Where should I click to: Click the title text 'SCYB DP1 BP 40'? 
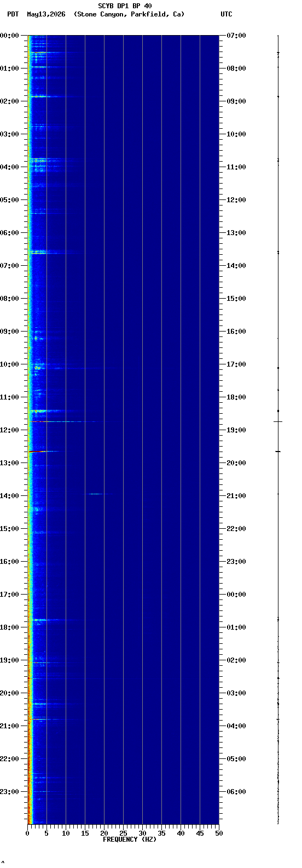(x=125, y=6)
